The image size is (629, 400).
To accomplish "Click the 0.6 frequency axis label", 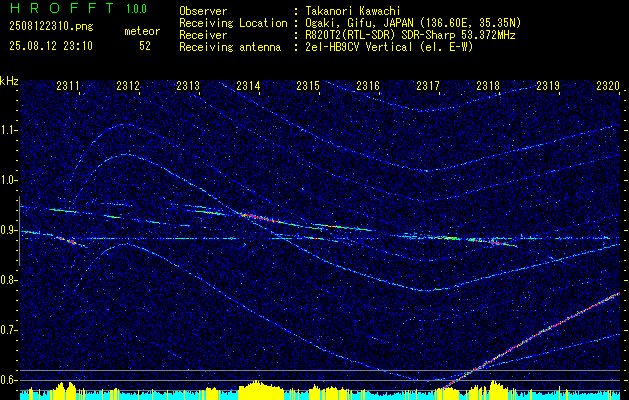I will 8,380.
